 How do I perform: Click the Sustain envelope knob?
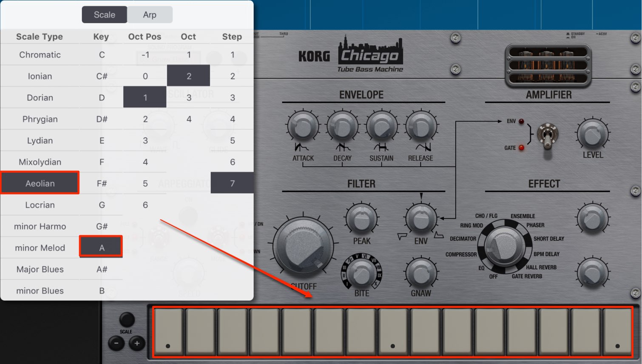pos(381,126)
